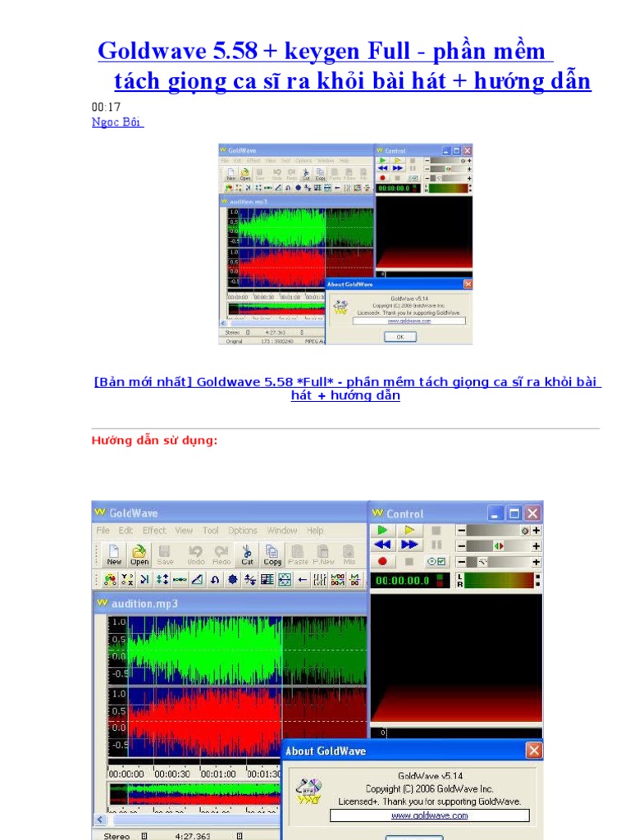The image size is (630, 840).
Task: Click OK button in the small GoldWave screenshot
Action: coord(399,337)
